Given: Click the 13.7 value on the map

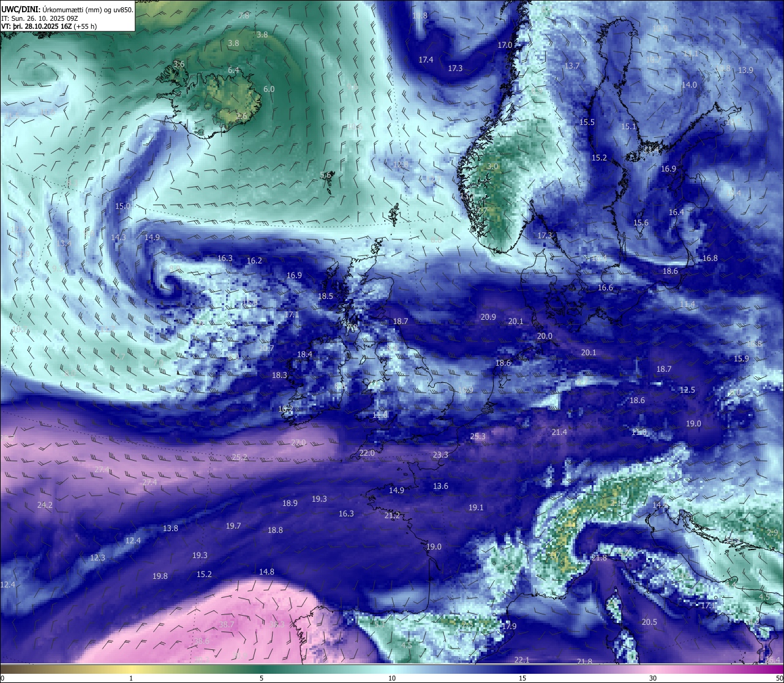Looking at the screenshot, I should 571,66.
